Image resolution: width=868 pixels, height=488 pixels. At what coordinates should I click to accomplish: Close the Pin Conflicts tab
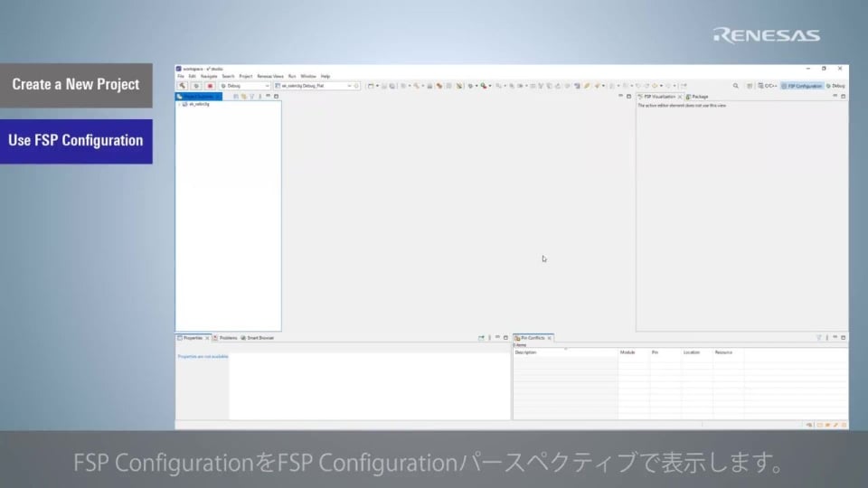tap(550, 338)
